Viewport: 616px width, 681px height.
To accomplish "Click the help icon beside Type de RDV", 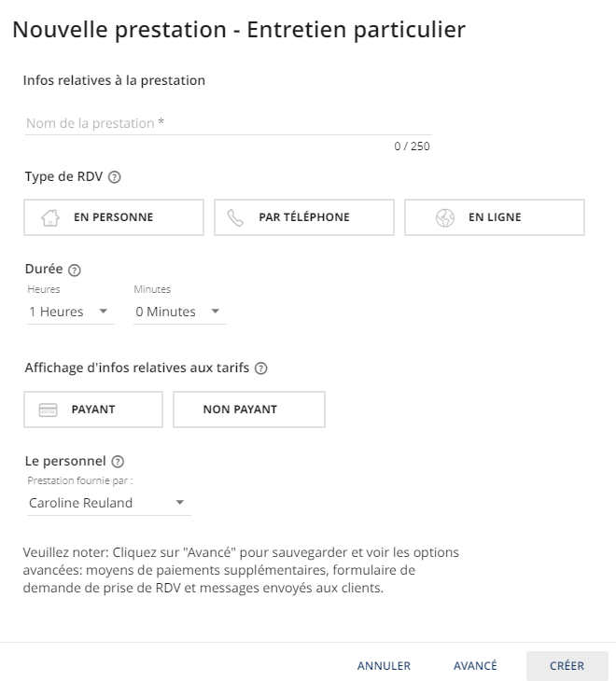I will [x=114, y=177].
